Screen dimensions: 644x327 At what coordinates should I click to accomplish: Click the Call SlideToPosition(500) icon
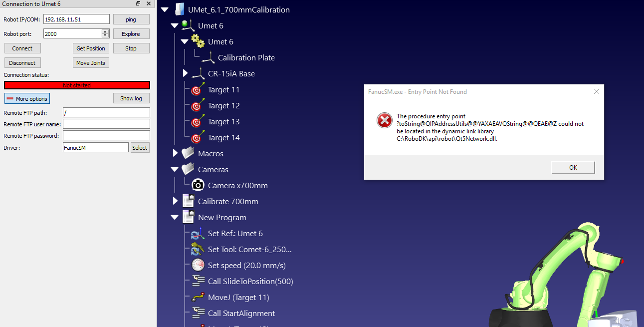coord(198,281)
